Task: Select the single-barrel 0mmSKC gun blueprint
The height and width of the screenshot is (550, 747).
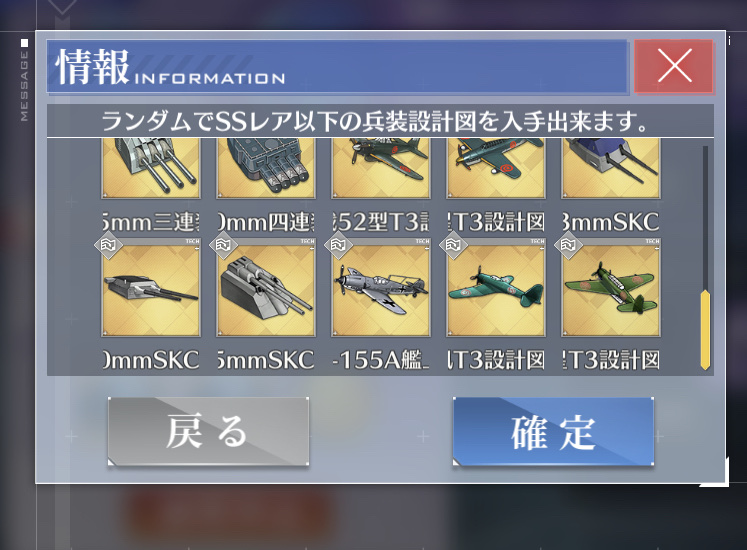Action: [x=151, y=287]
